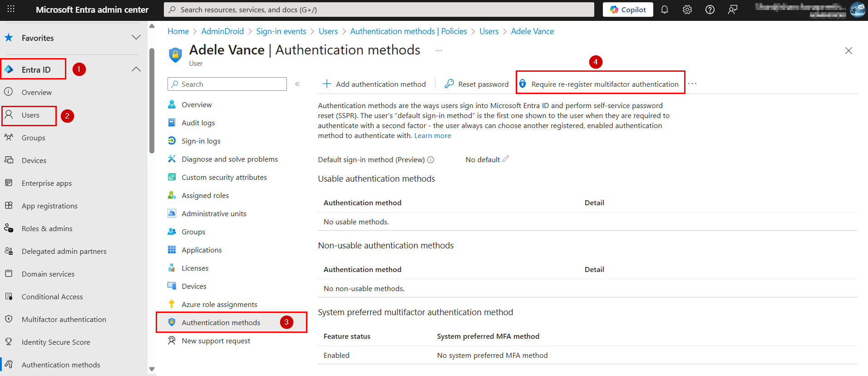Open the notifications bell icon
The image size is (868, 376).
click(665, 10)
